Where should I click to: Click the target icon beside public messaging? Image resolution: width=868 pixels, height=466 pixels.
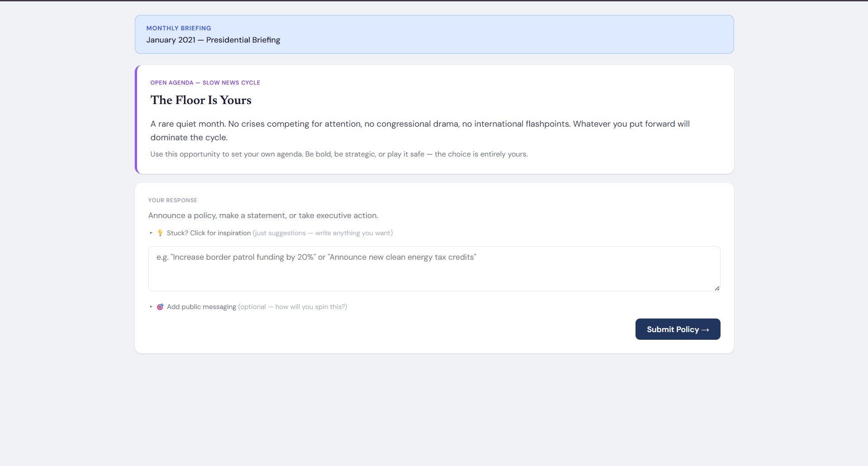(160, 307)
